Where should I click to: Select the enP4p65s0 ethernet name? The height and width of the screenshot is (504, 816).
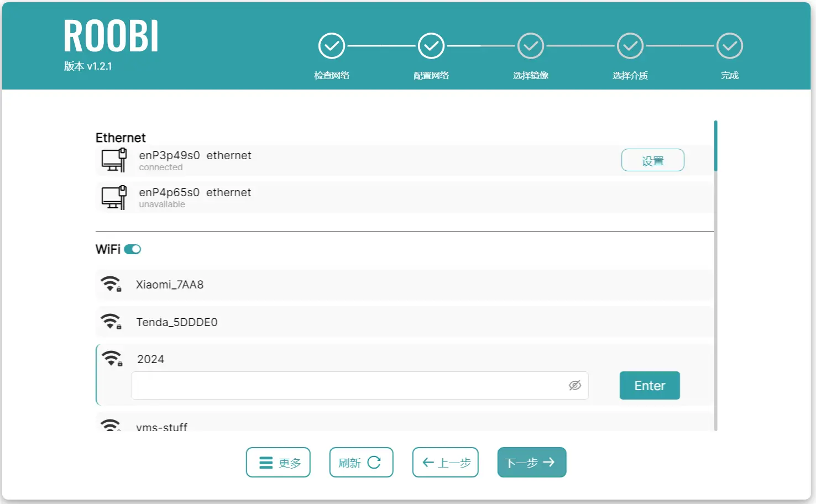click(195, 192)
